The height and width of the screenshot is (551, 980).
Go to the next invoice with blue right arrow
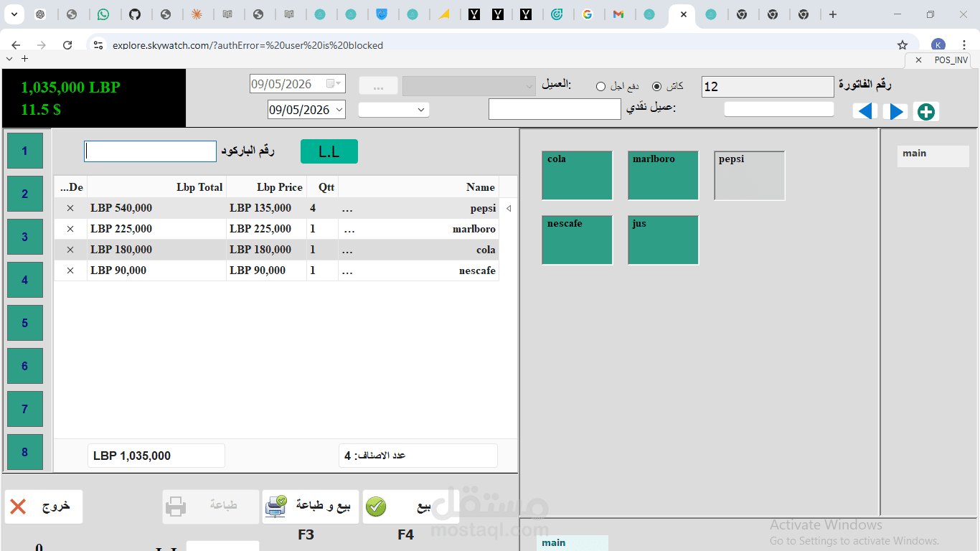point(895,111)
